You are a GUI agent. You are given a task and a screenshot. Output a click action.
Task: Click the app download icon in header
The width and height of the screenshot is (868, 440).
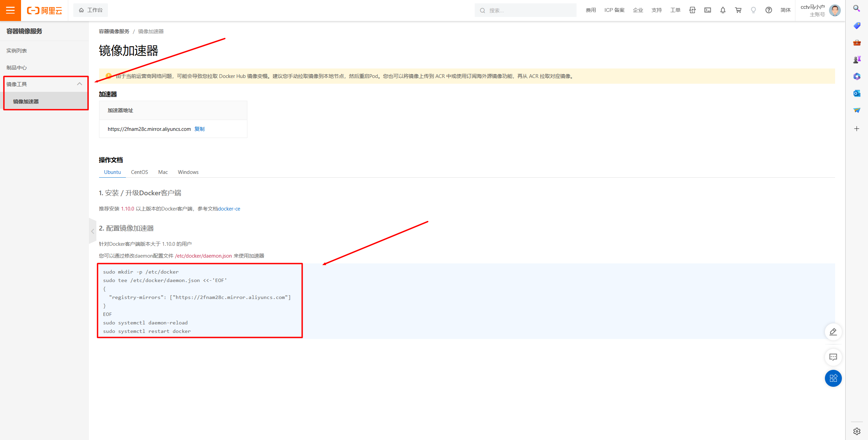(x=692, y=10)
